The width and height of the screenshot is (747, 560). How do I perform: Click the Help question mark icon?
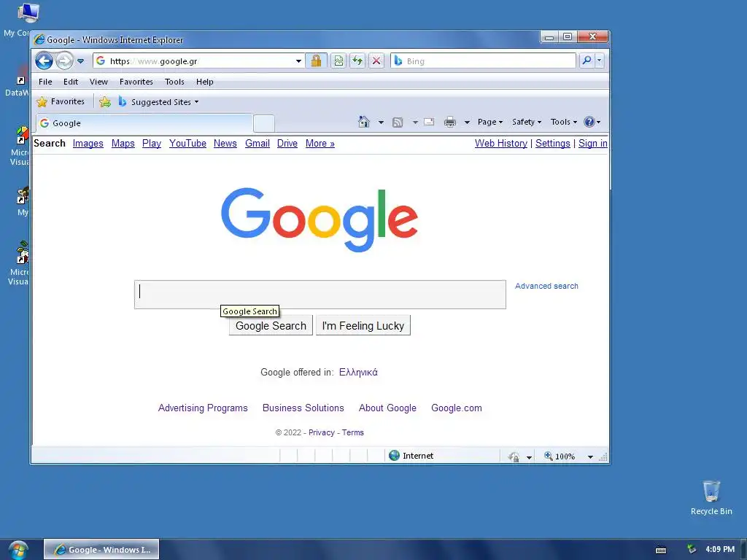click(x=589, y=122)
